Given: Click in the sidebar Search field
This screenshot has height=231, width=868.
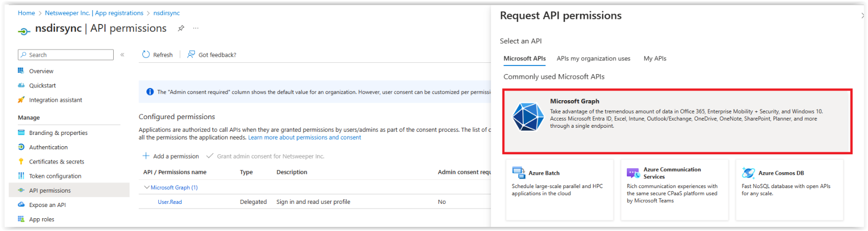Looking at the screenshot, I should coord(66,55).
